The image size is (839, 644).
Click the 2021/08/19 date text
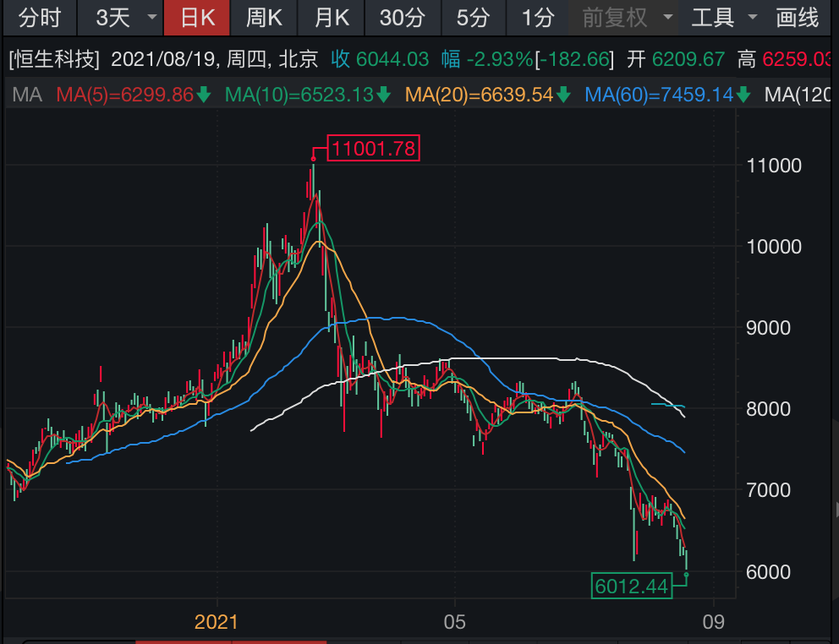(x=164, y=59)
